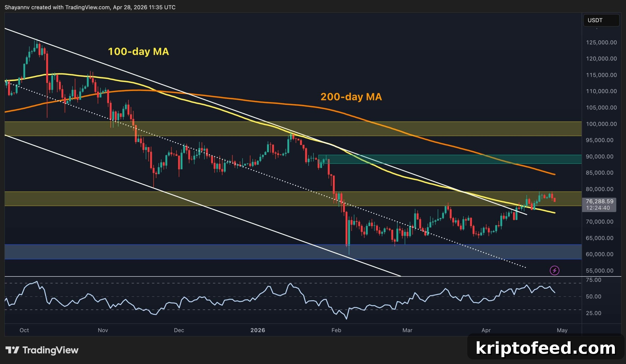The height and width of the screenshot is (364, 626).
Task: Click the 100-day MA label
Action: point(138,51)
